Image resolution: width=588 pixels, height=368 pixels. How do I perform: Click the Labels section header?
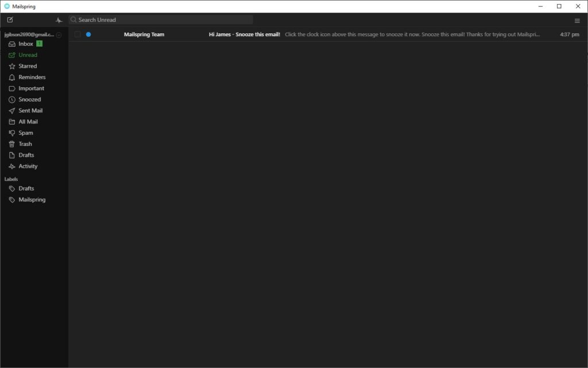point(11,179)
